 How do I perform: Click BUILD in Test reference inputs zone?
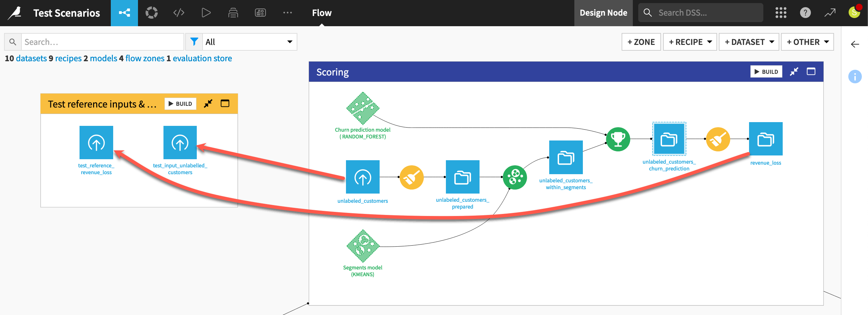(x=180, y=104)
